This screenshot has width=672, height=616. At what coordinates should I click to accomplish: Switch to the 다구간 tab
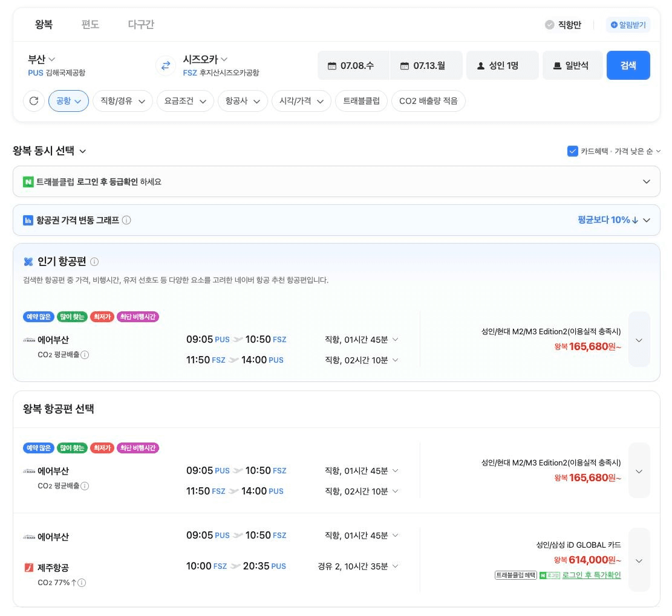(140, 24)
